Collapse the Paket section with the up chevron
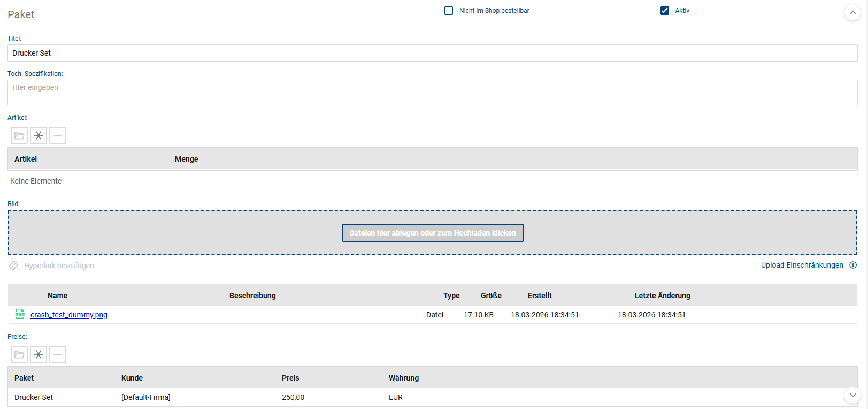Viewport: 868px width, 409px height. coord(852,12)
